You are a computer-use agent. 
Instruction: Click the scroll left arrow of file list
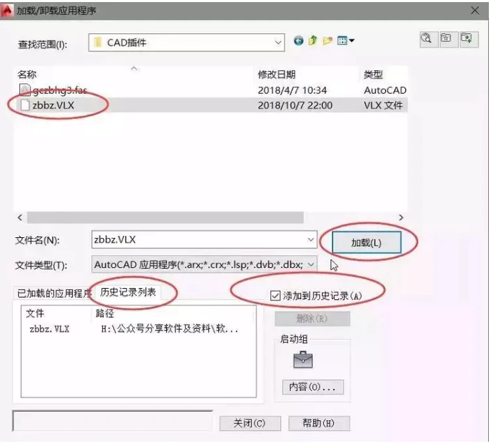[20, 218]
